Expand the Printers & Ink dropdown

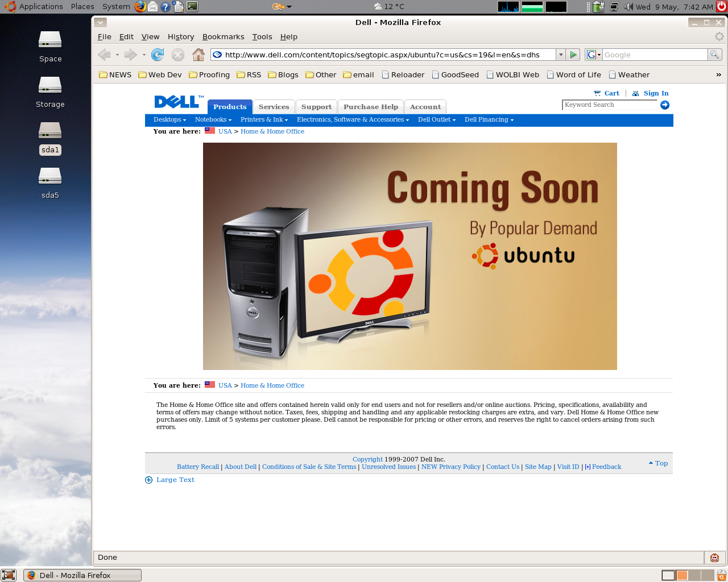pos(264,119)
